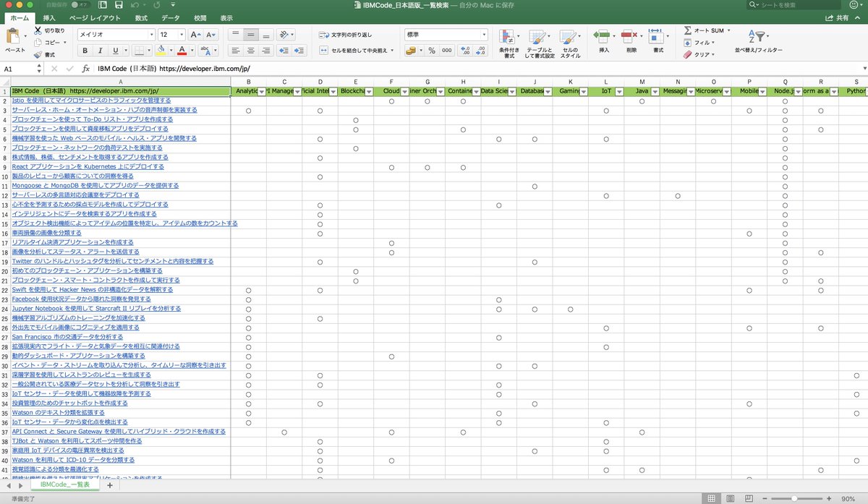The width and height of the screenshot is (868, 504).
Task: Open link 'Istio を使用してマイクロサービスのトラフィックを管理する'
Action: 91,101
